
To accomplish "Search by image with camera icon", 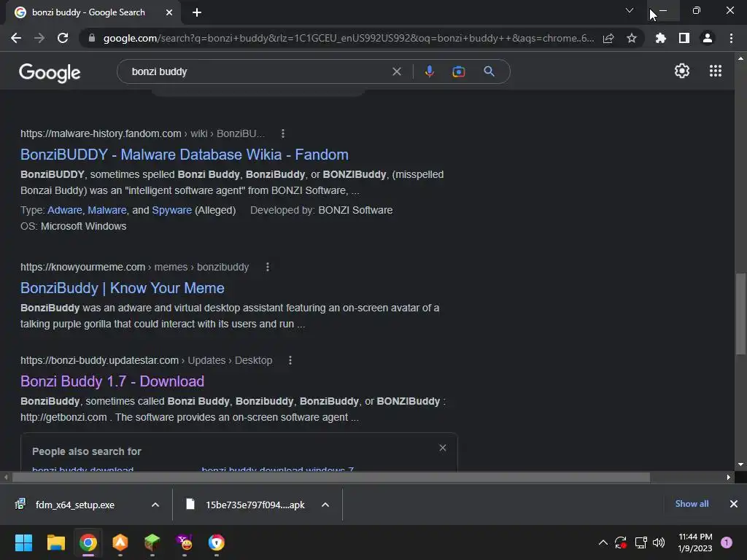I will point(458,72).
